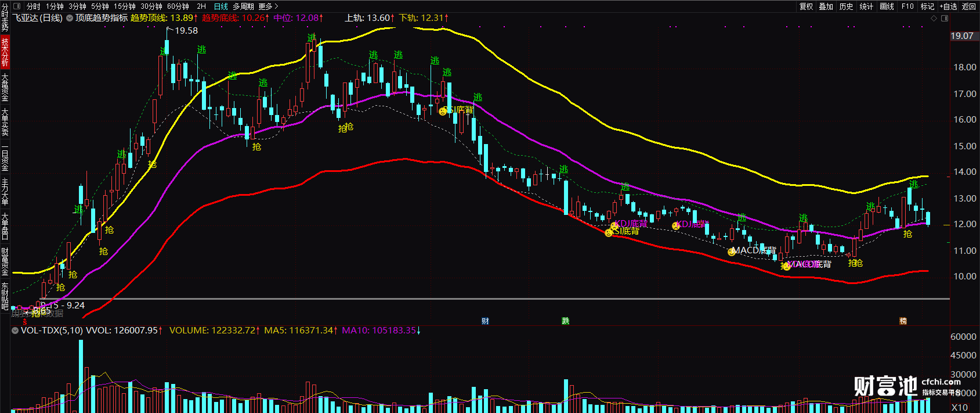Click the 复权 button
This screenshot has height=413, width=980.
(x=807, y=6)
